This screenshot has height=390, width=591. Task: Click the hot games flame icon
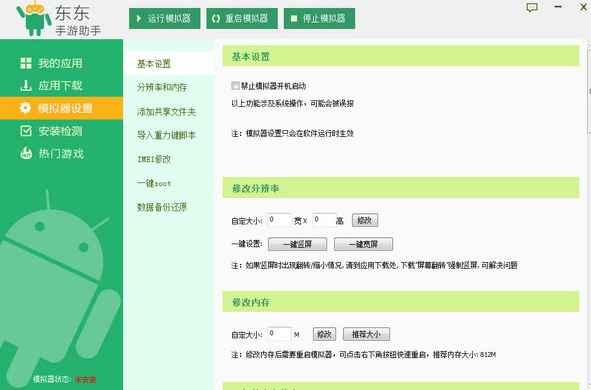point(26,153)
